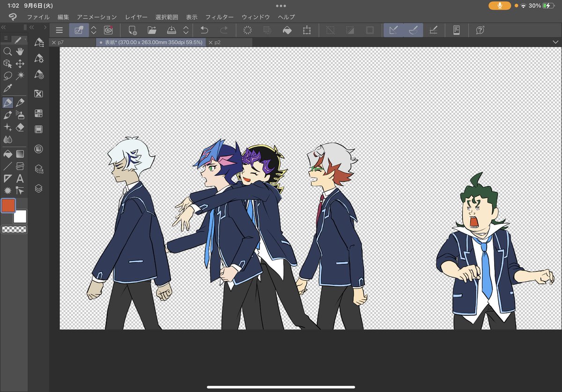Click the Fill bucket icon in command bar
The height and width of the screenshot is (392, 562).
pyautogui.click(x=287, y=30)
